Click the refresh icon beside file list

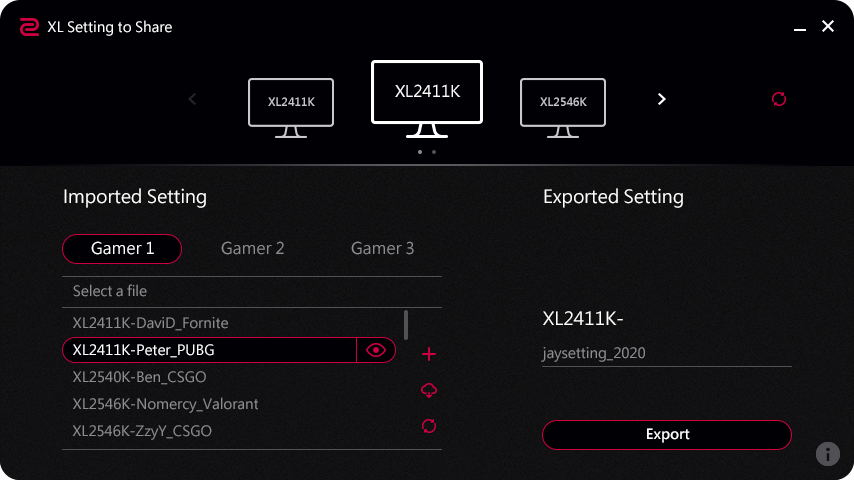[429, 426]
